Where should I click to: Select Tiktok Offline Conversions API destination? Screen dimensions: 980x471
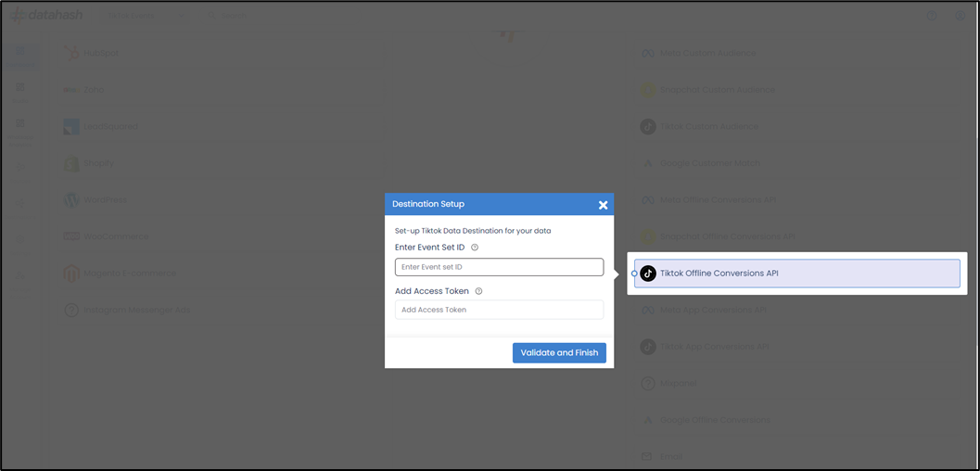pyautogui.click(x=796, y=274)
